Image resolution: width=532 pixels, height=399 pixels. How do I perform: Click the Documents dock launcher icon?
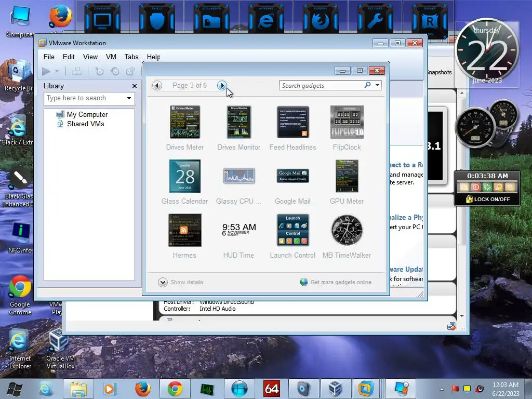tap(211, 20)
